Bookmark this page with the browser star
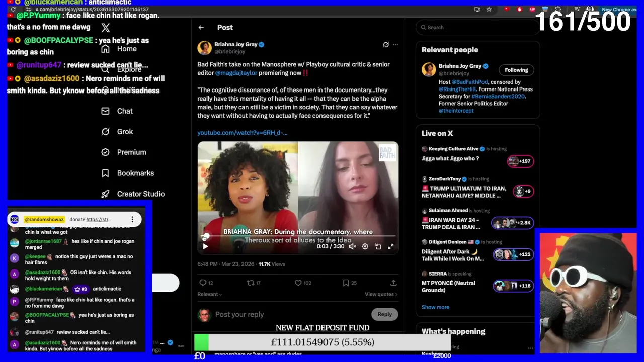644x362 pixels. click(489, 9)
